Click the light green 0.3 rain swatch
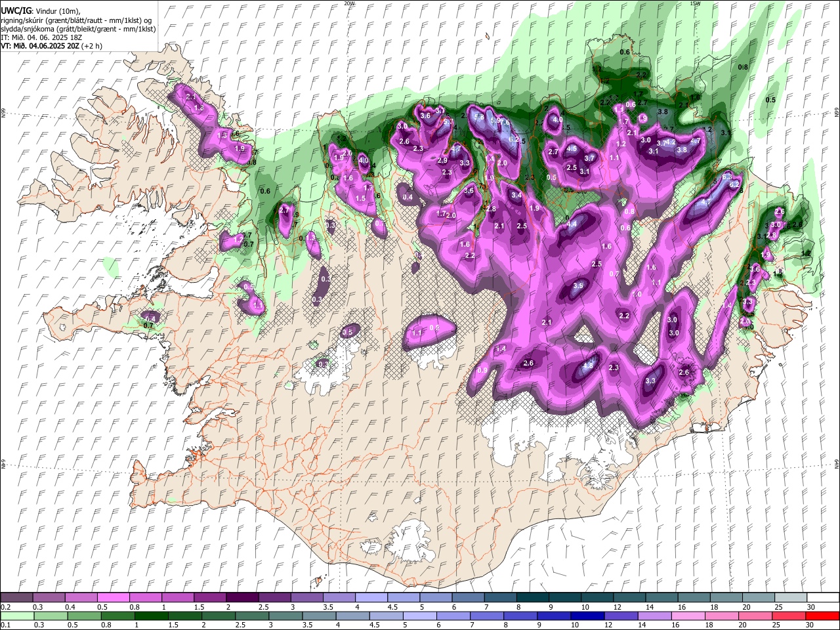The width and height of the screenshot is (840, 630). tap(51, 616)
